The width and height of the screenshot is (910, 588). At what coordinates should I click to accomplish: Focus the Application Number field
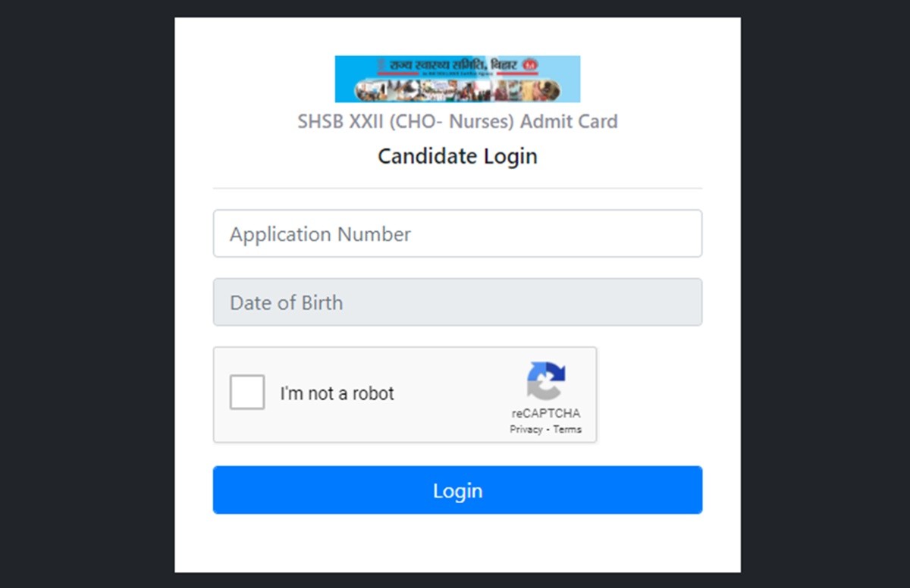click(457, 233)
